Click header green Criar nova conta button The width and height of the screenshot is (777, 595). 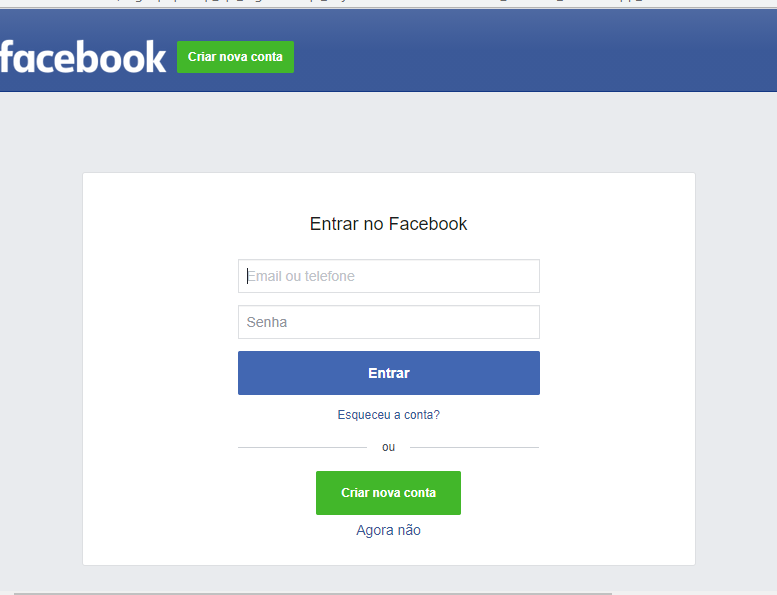pyautogui.click(x=235, y=57)
